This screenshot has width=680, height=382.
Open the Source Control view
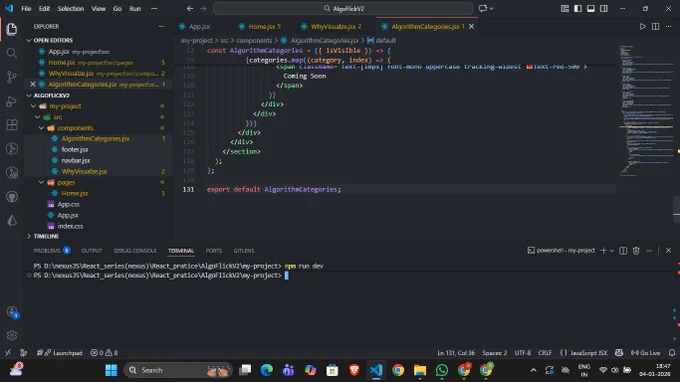click(12, 77)
